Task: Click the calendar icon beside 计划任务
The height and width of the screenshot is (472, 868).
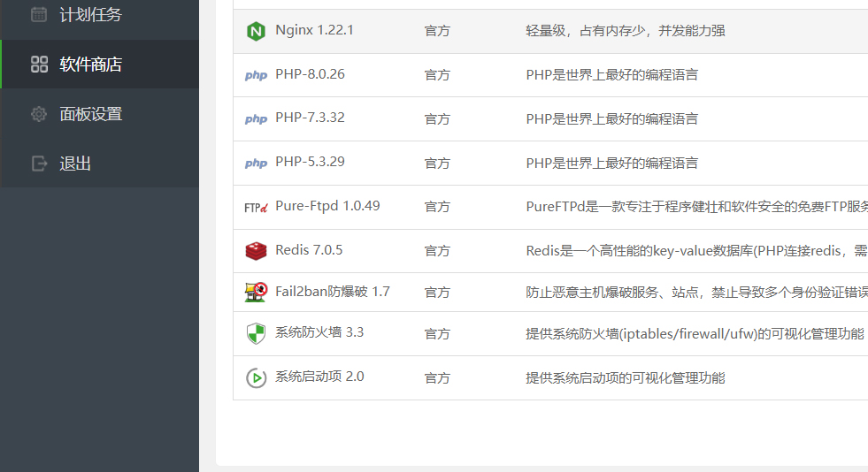Action: (x=39, y=14)
